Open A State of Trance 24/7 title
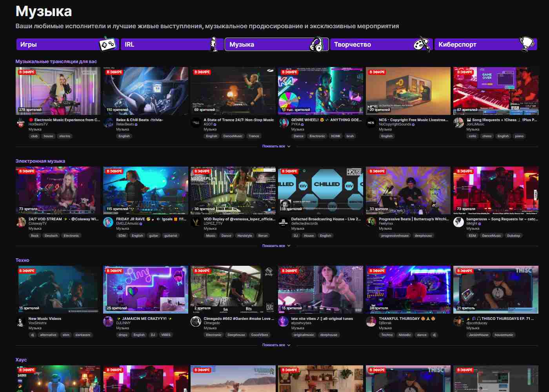549x392 pixels. [x=239, y=120]
